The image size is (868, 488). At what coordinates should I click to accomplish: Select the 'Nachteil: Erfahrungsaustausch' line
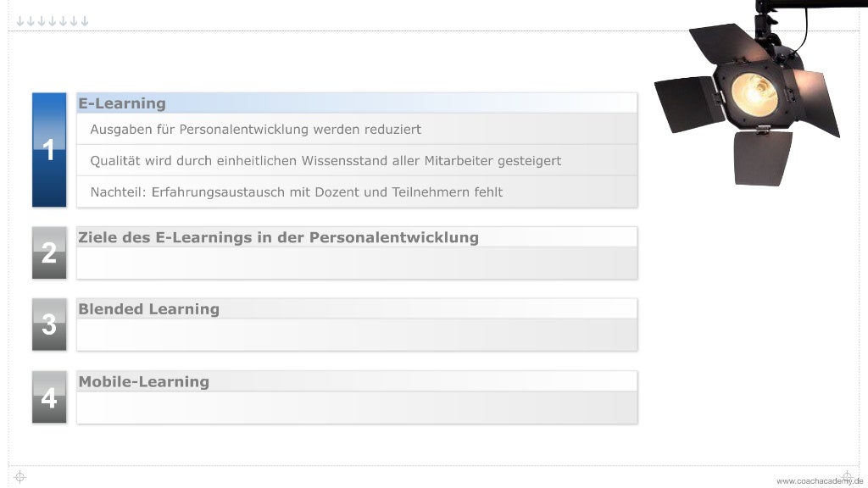point(296,192)
